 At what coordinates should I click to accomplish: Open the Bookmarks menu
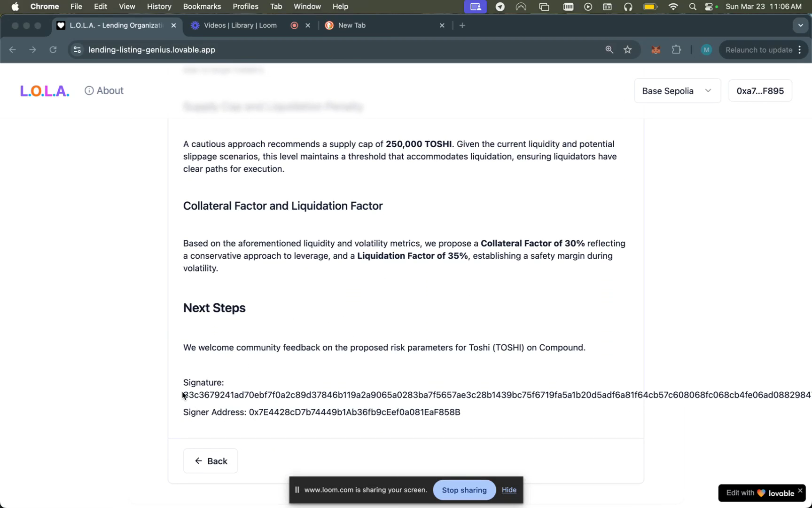[202, 7]
